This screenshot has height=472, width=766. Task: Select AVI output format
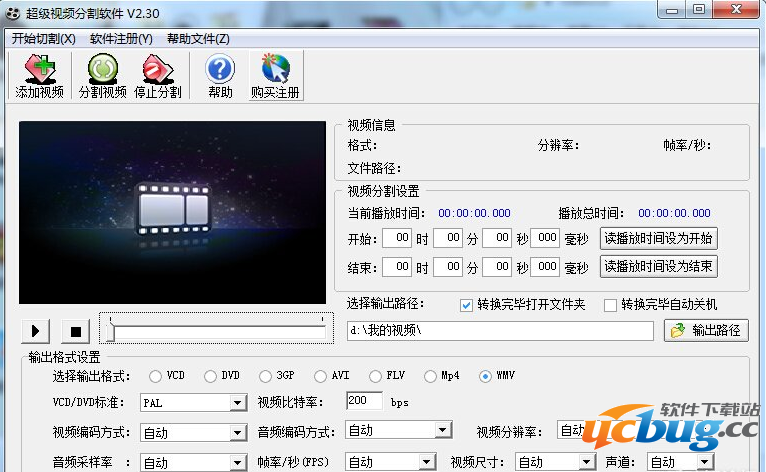[x=320, y=376]
